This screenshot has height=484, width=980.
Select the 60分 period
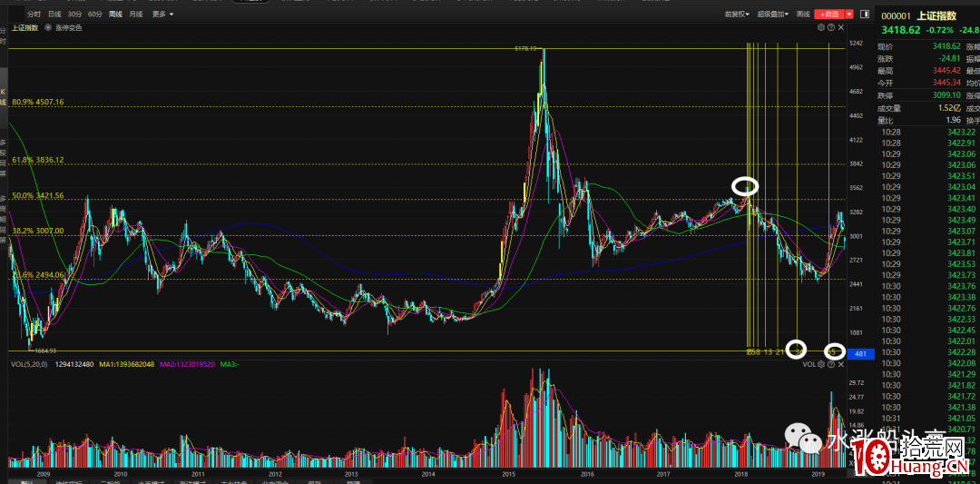point(95,14)
